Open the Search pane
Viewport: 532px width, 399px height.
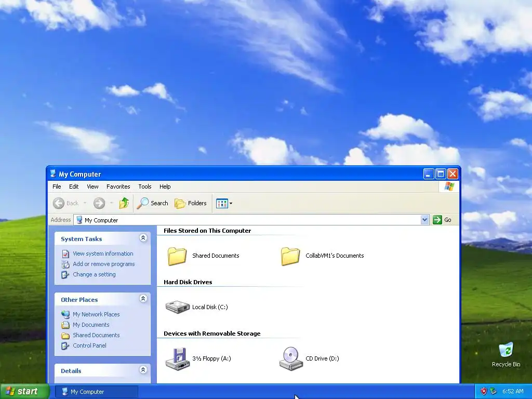[x=153, y=203]
